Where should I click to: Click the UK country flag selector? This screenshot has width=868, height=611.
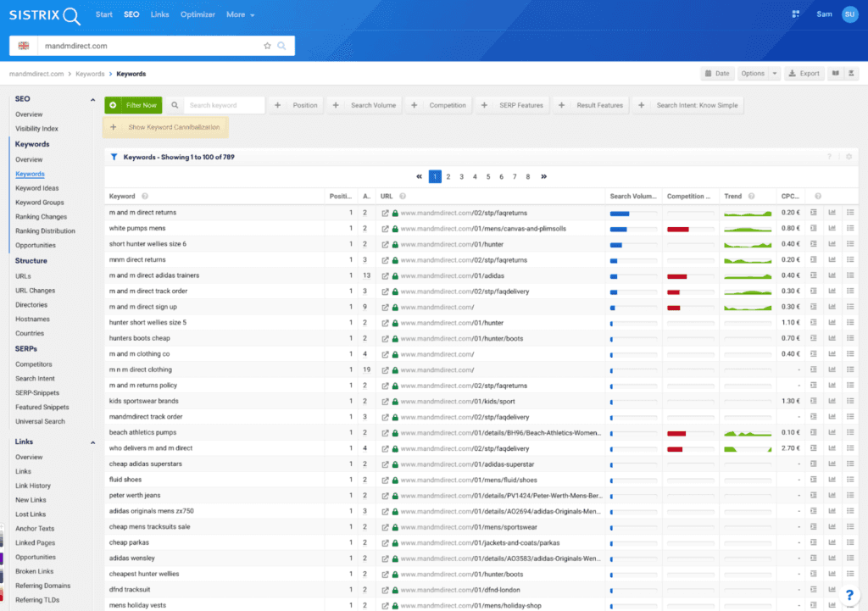(23, 46)
